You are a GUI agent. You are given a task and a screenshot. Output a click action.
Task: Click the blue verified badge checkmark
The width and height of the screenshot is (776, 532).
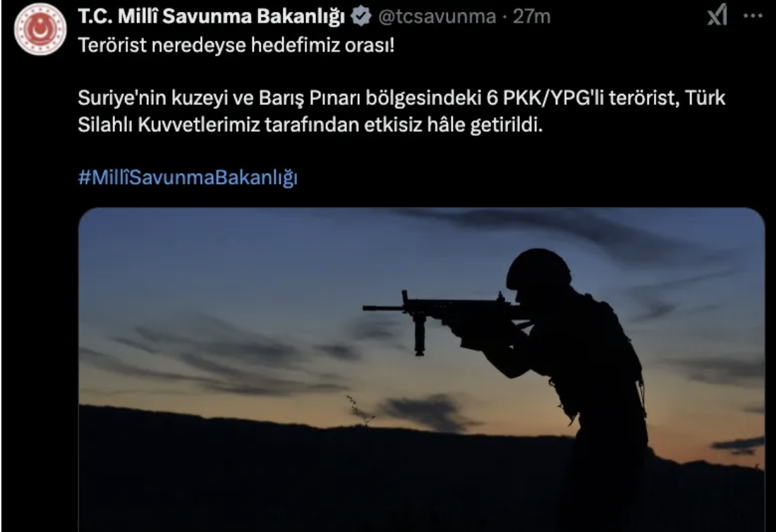click(360, 16)
